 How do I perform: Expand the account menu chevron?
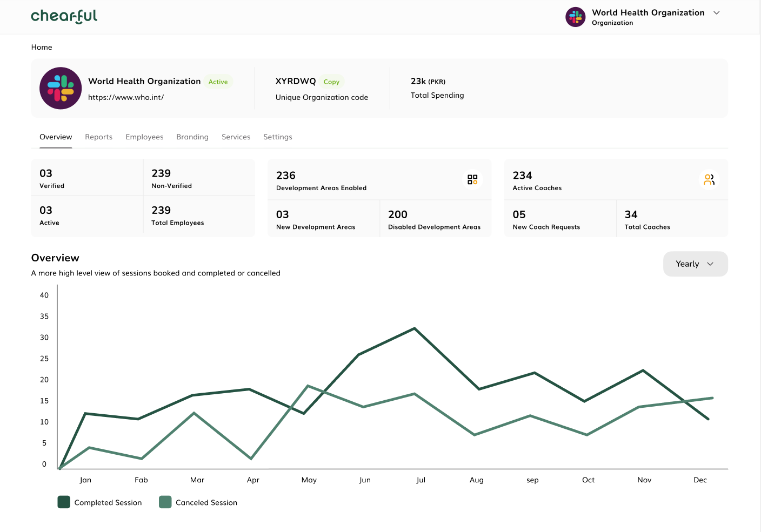tap(717, 13)
